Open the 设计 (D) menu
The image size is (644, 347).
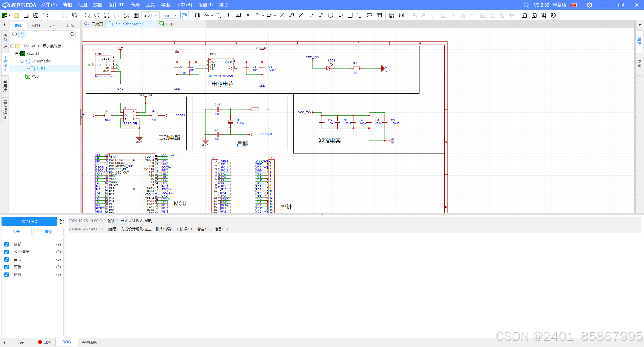(x=116, y=5)
